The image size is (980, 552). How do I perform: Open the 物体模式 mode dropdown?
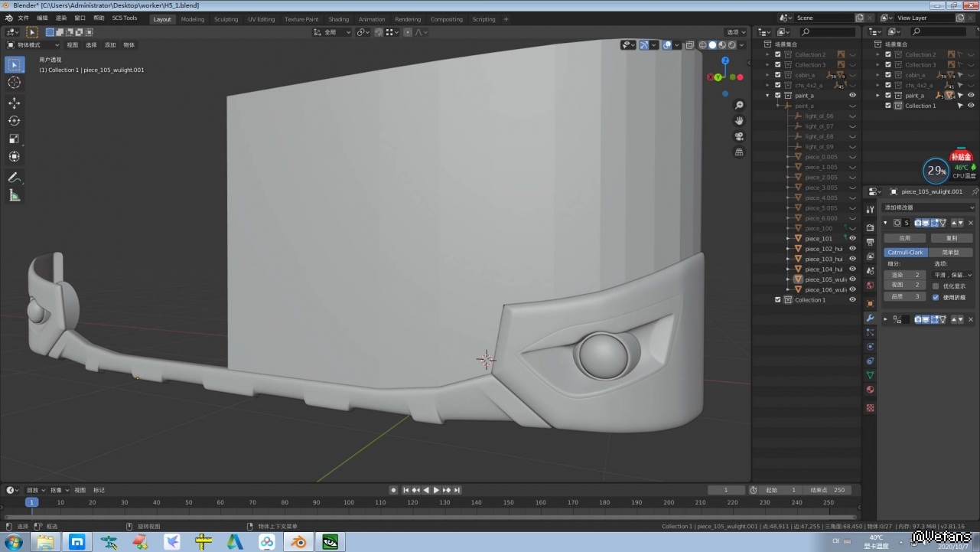tap(32, 45)
